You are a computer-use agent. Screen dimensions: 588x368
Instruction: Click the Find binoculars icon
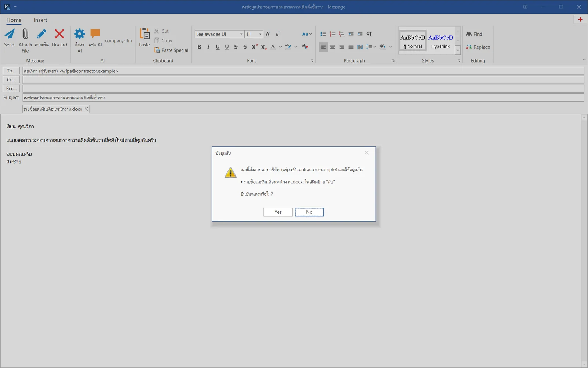pyautogui.click(x=469, y=34)
